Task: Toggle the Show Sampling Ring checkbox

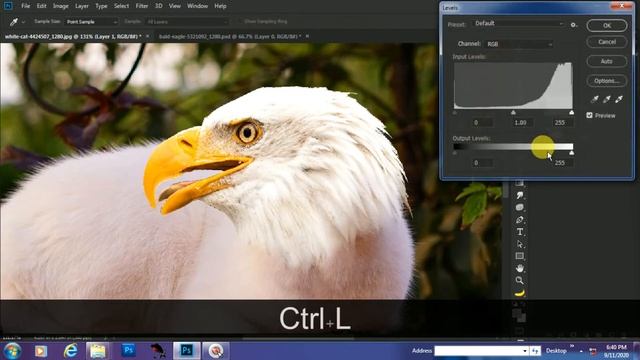Action: point(240,21)
